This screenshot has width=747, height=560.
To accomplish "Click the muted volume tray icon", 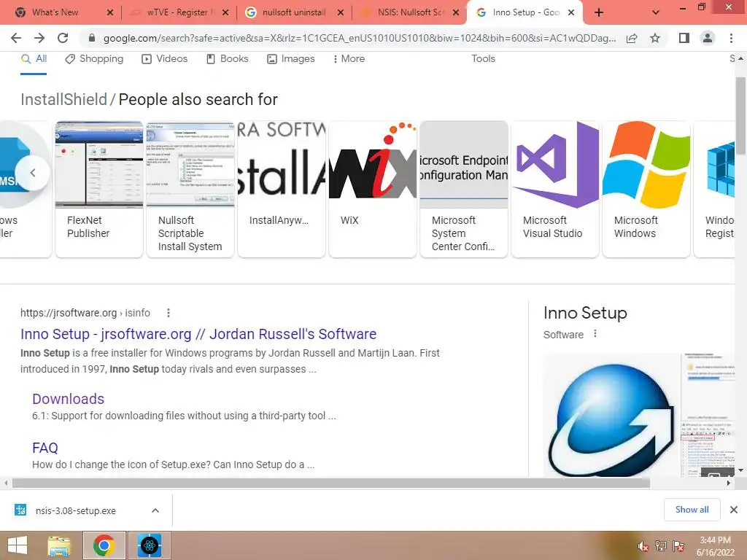I will [643, 547].
